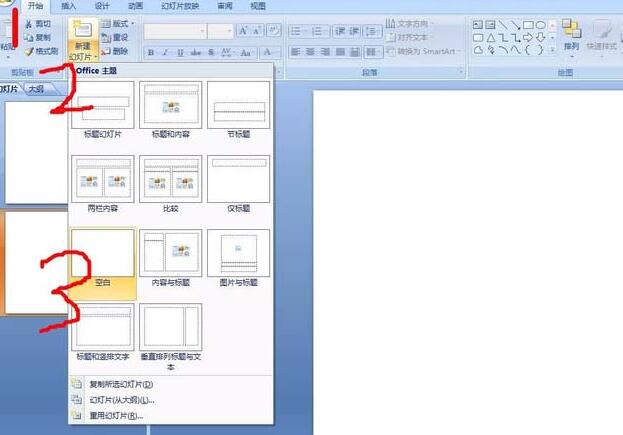Click the Copy (复制) icon
The image size is (623, 435).
click(29, 38)
